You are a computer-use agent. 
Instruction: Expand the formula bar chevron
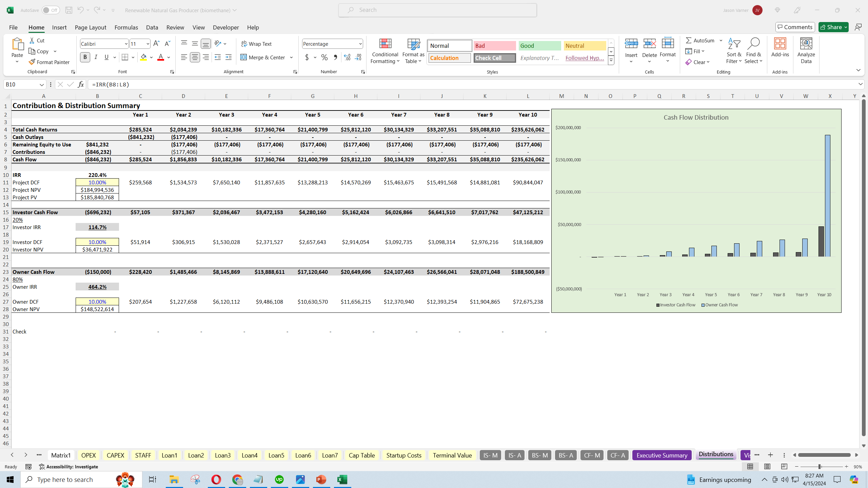click(x=861, y=84)
